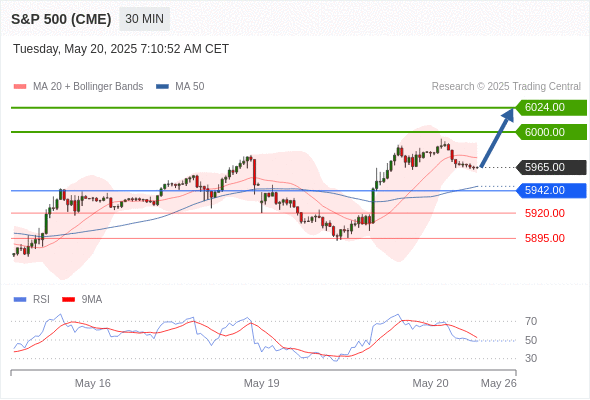Click the pink MA 20 legend swatch
This screenshot has width=590, height=400.
pos(20,87)
